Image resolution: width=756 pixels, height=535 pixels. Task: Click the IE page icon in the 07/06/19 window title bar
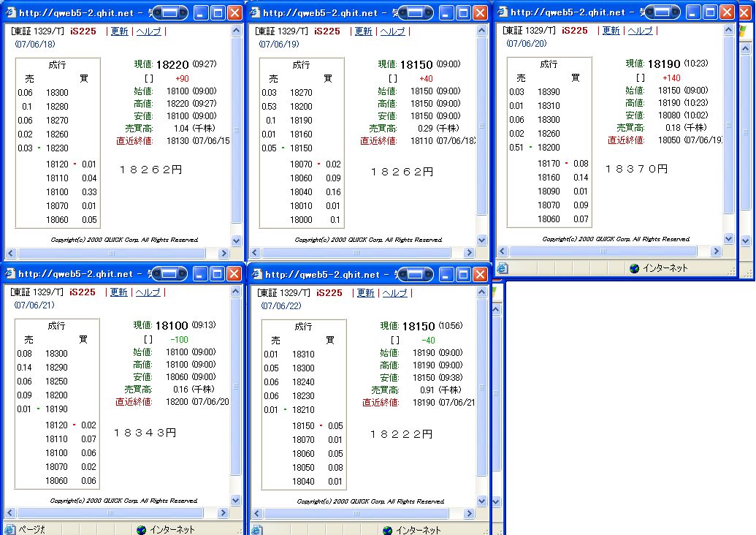[x=254, y=12]
